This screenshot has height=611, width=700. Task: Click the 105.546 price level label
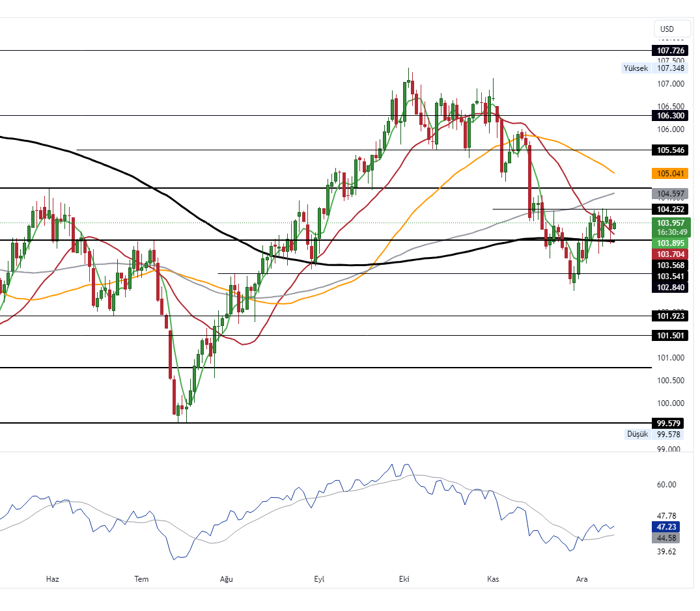tap(670, 150)
